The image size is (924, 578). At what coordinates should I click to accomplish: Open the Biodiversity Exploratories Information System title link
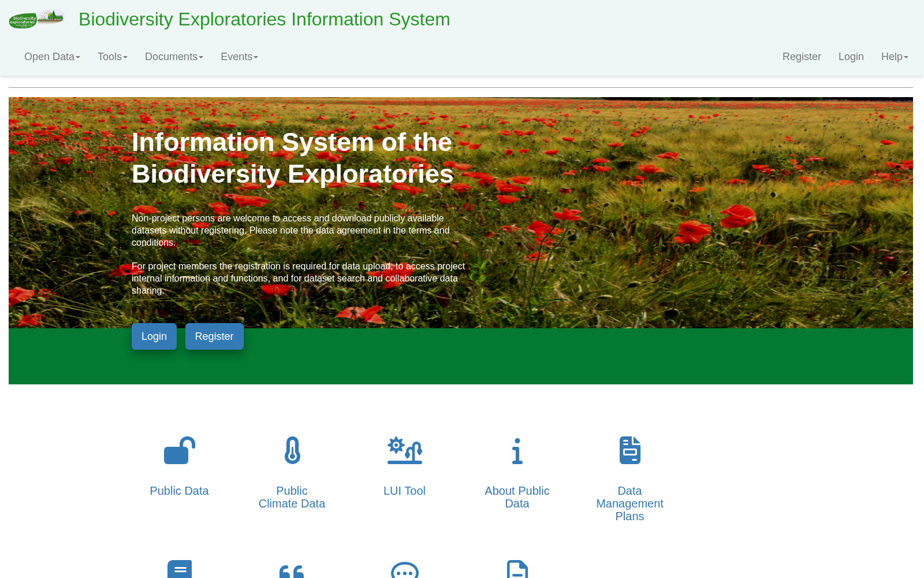point(264,19)
